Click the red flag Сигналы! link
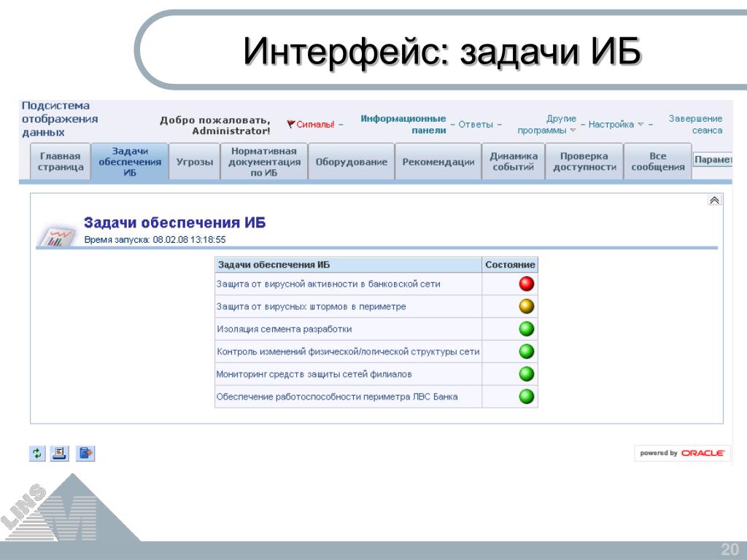747x560 pixels. 311,124
